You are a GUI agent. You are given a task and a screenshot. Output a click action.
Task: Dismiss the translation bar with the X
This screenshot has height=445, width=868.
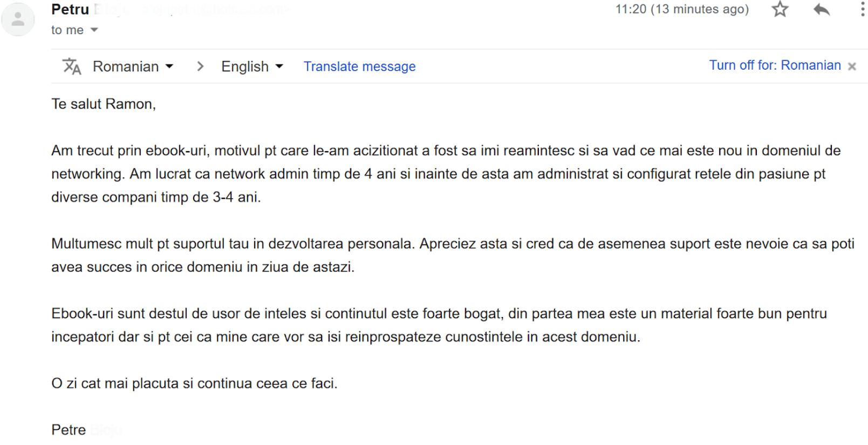852,66
